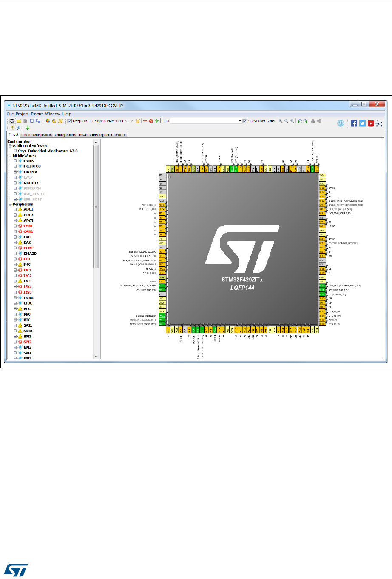Collapse the Peripherals tree section

(9, 205)
